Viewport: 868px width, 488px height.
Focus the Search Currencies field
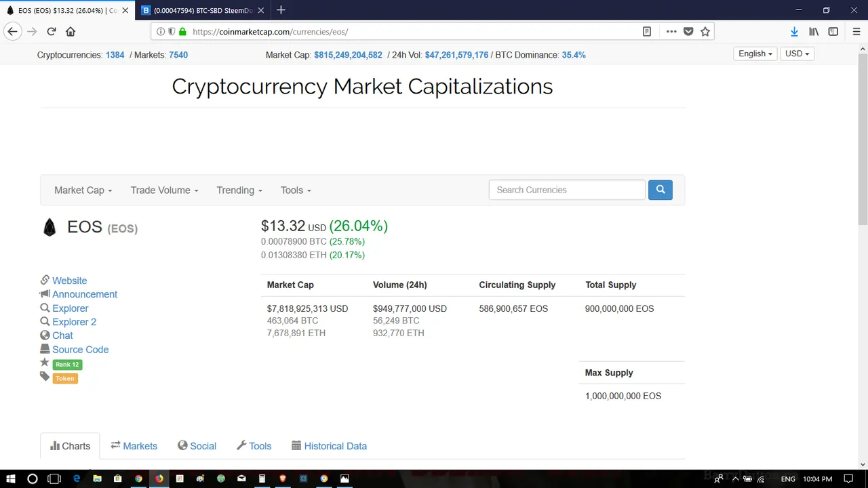(567, 190)
